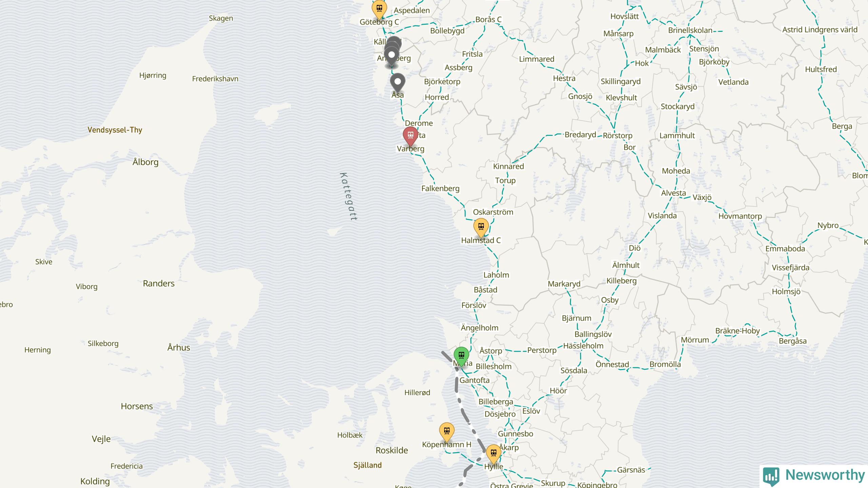Click the gray pin marker at Åsa
Image resolution: width=868 pixels, height=488 pixels.
(x=397, y=83)
